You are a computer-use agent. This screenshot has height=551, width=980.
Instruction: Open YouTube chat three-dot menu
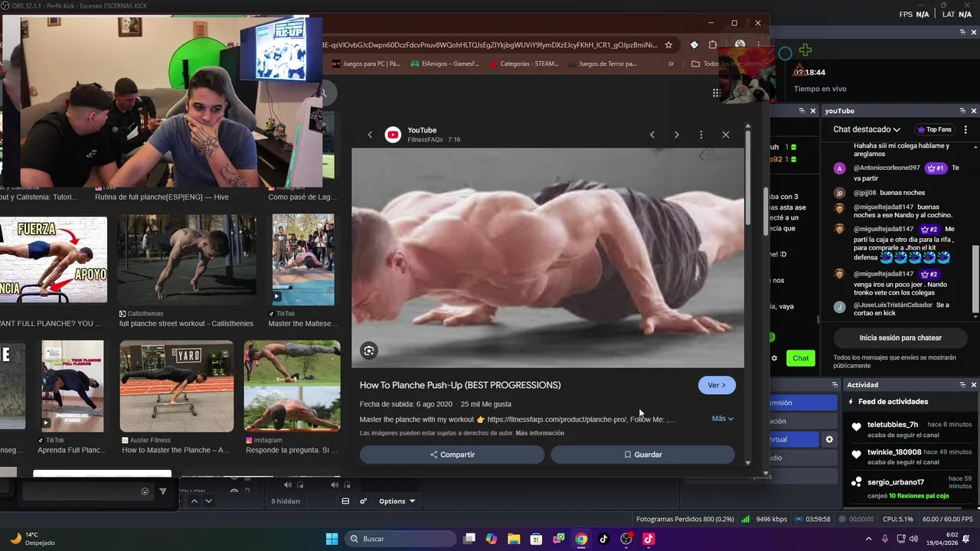pos(965,129)
